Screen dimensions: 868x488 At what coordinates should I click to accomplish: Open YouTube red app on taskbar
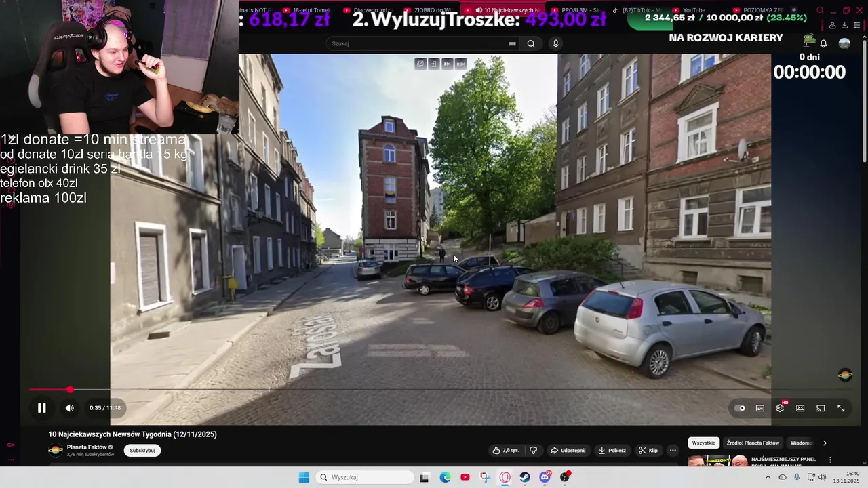[x=465, y=477]
